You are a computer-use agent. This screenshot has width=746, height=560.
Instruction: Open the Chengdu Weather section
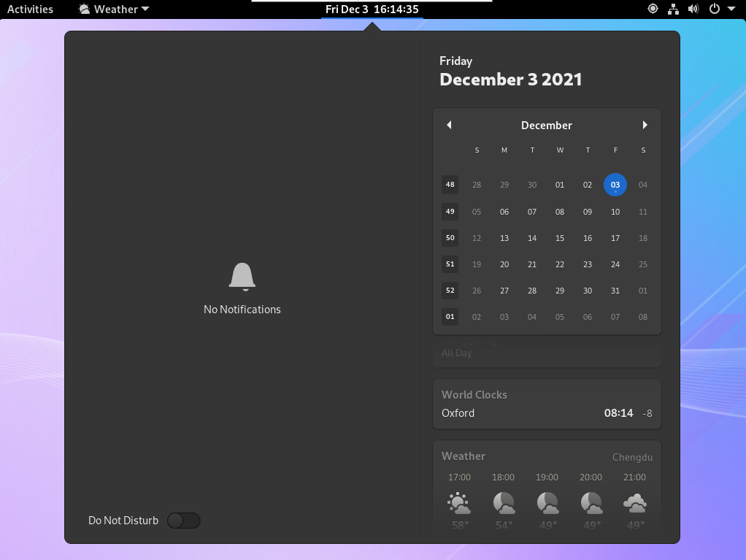pyautogui.click(x=546, y=457)
